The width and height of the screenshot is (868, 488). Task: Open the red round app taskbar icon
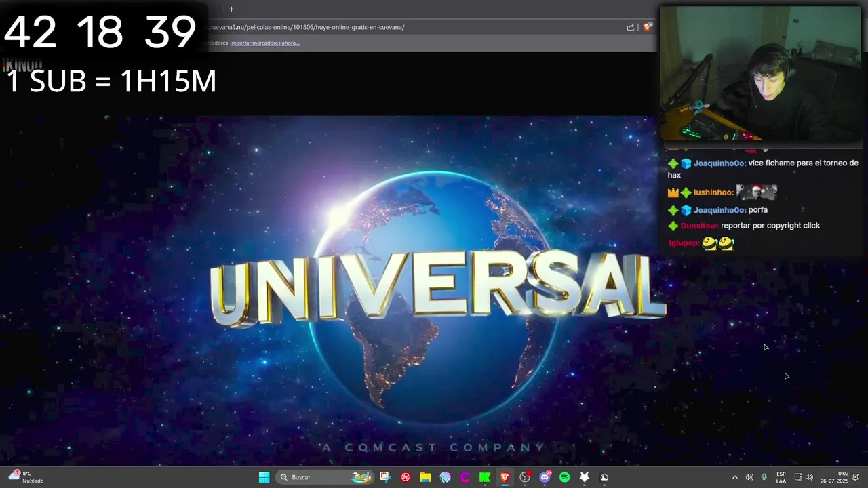click(x=406, y=477)
